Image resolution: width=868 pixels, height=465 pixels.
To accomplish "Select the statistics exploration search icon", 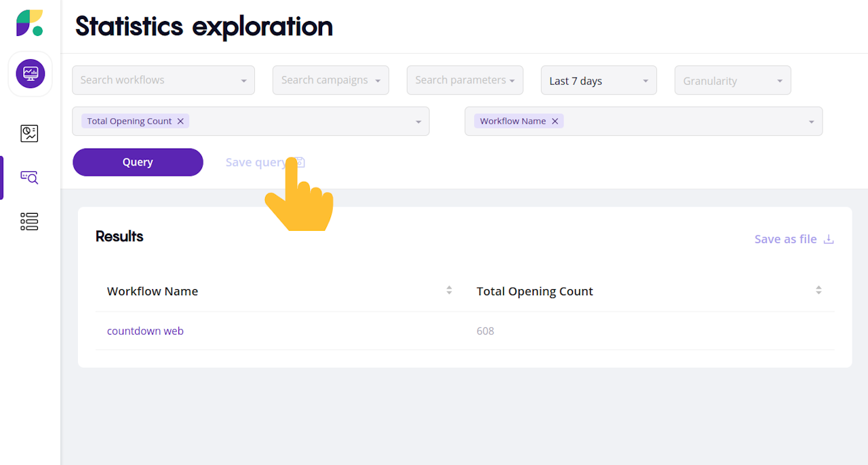I will point(30,178).
